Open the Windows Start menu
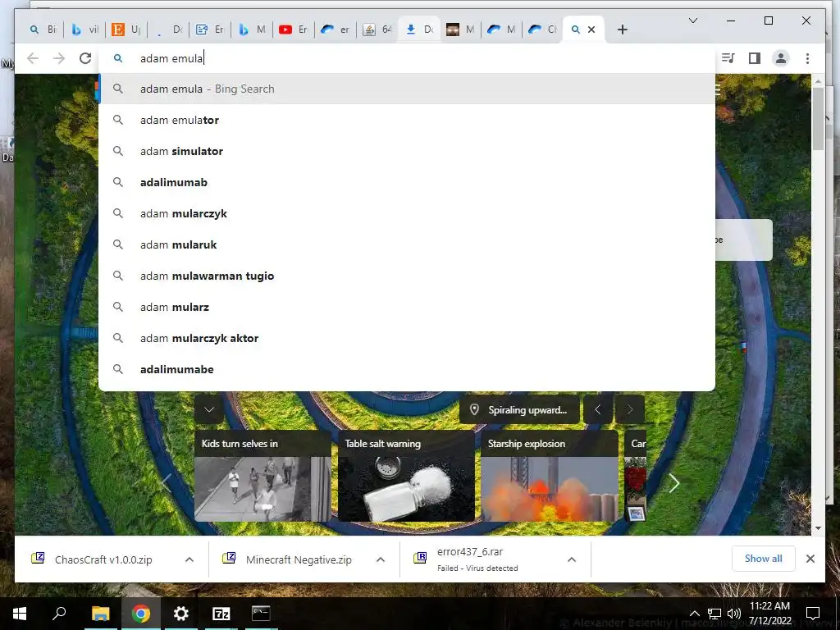Viewport: 840px width, 630px height. pyautogui.click(x=20, y=614)
